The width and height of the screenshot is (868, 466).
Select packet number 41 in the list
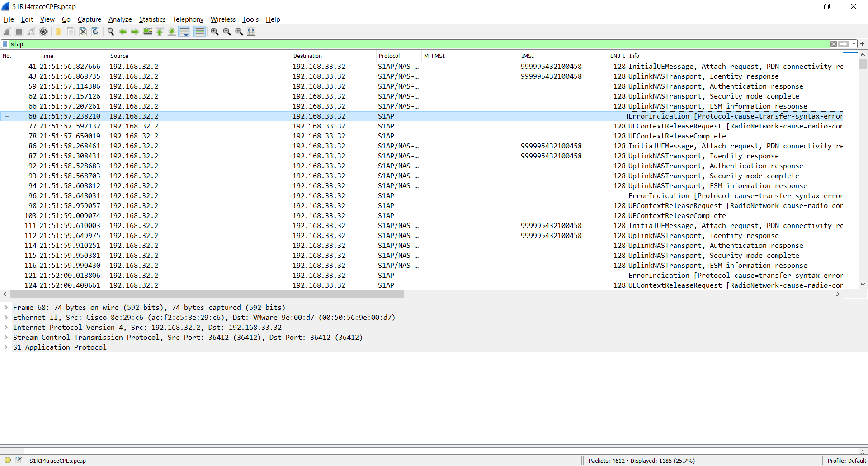(x=181, y=66)
